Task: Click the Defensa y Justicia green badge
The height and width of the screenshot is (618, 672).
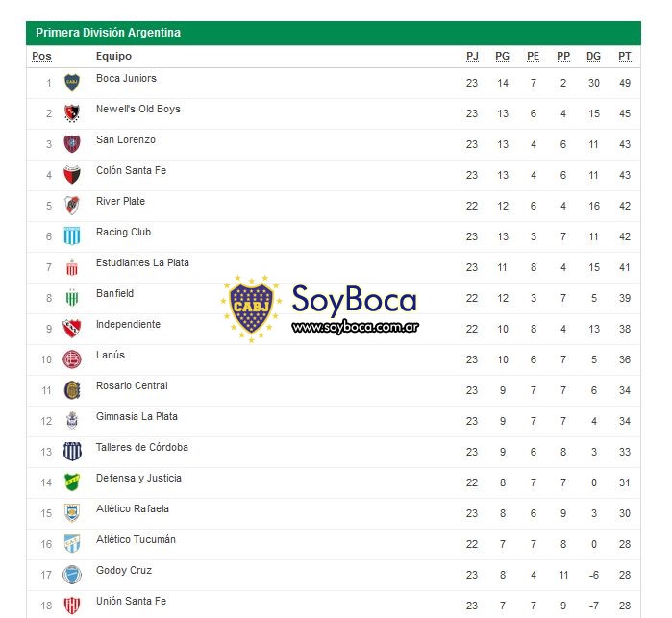Action: pos(72,482)
